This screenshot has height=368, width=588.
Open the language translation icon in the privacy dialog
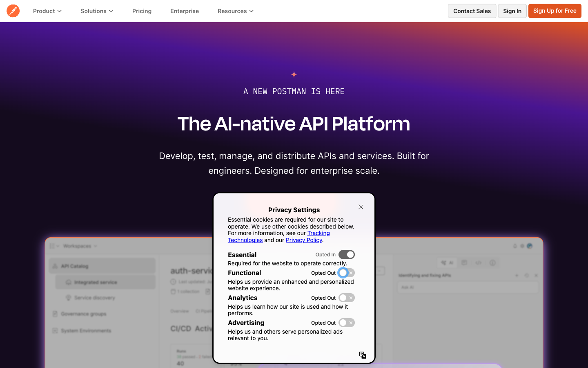(x=363, y=355)
